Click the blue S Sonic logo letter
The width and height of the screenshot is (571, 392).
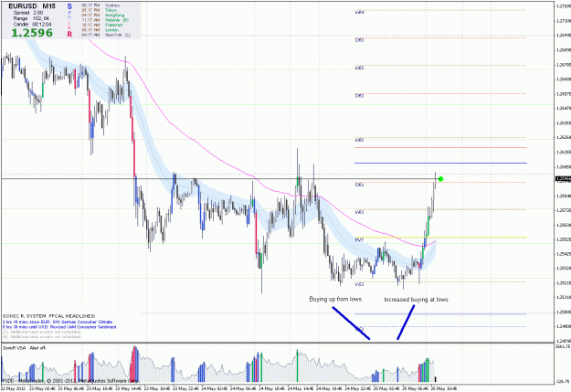(69, 6)
